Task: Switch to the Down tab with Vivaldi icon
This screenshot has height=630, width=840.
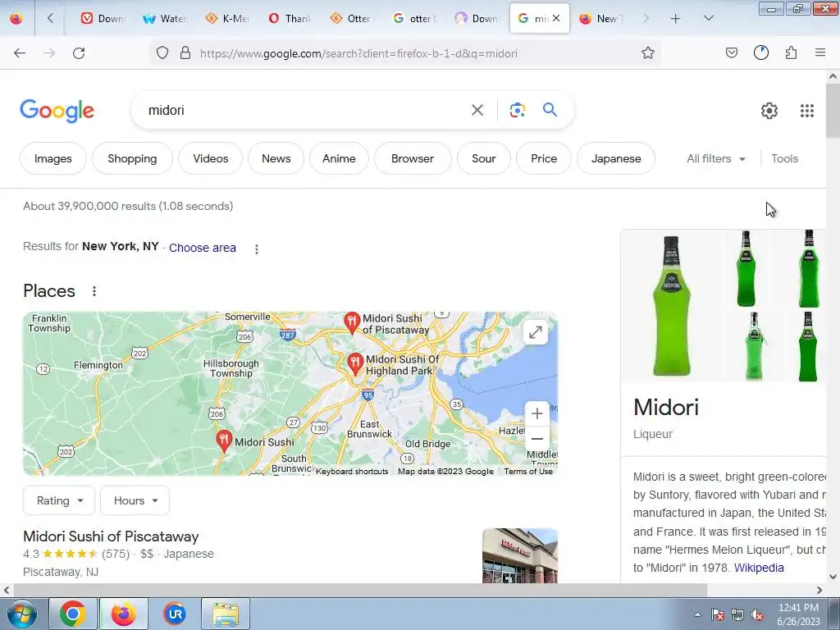Action: (x=102, y=19)
